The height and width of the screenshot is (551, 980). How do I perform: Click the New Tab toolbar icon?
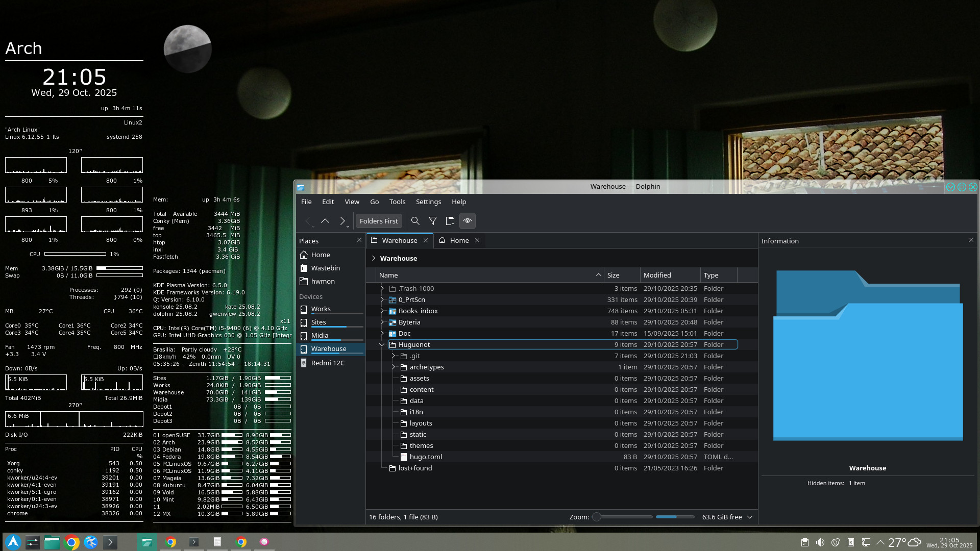click(x=450, y=221)
